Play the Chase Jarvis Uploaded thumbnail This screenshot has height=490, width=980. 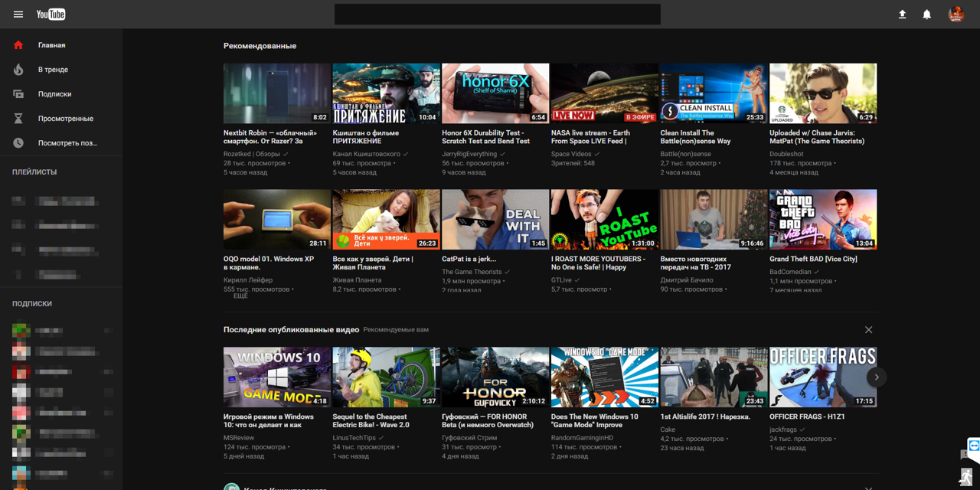[x=823, y=93]
